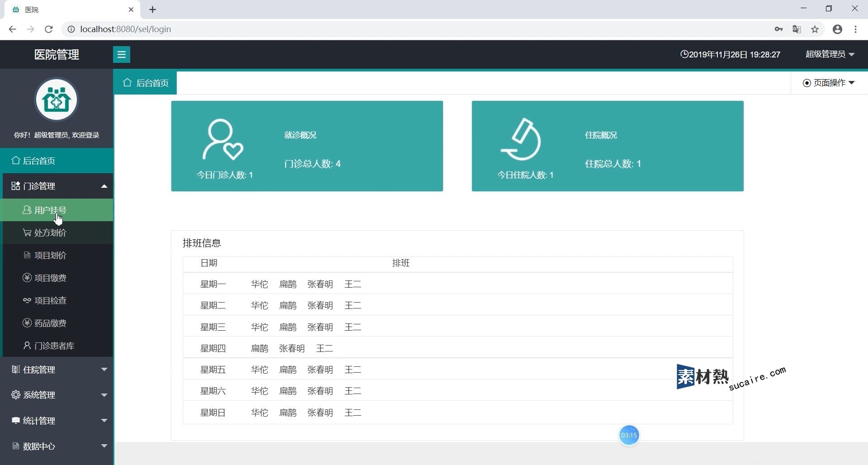Open the saved passwords key icon
This screenshot has height=465, width=868.
click(778, 29)
